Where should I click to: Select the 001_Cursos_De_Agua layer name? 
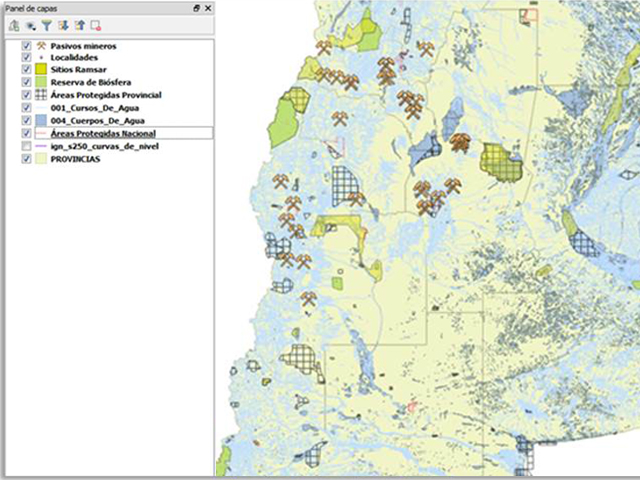click(x=95, y=108)
